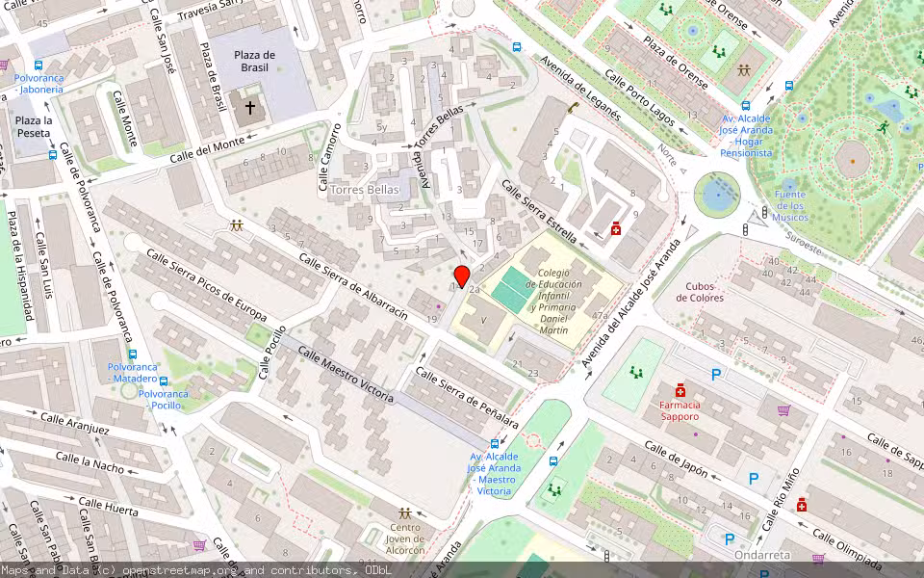Screen dimensions: 924x578
Task: Open the Maestro Victoria bus stop icon
Action: 495,444
